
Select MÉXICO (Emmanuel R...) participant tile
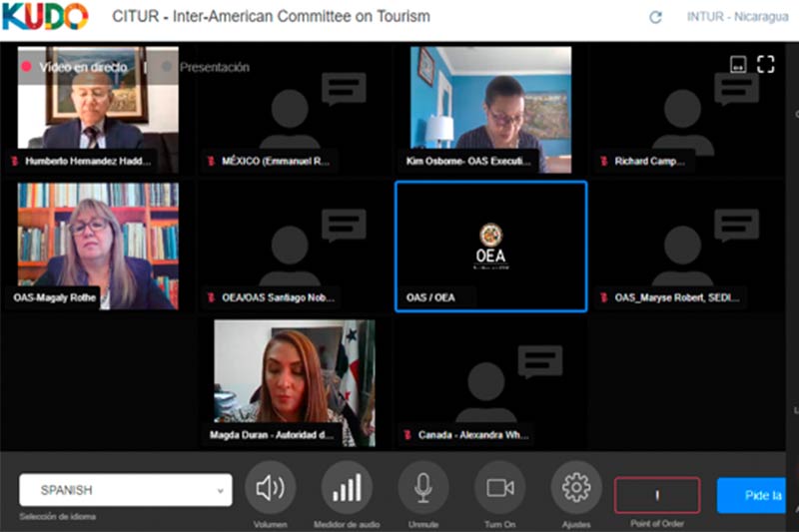[x=295, y=110]
